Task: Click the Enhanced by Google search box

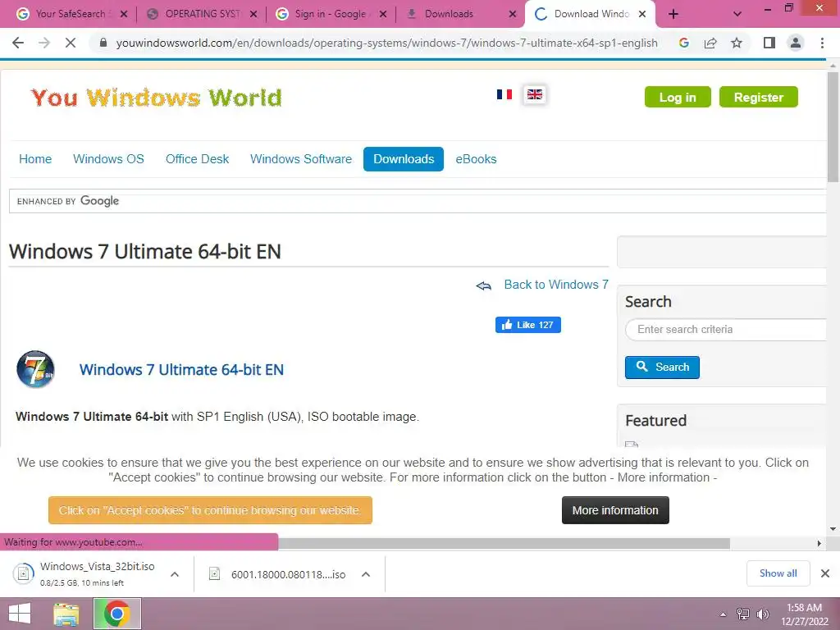Action: pyautogui.click(x=418, y=201)
